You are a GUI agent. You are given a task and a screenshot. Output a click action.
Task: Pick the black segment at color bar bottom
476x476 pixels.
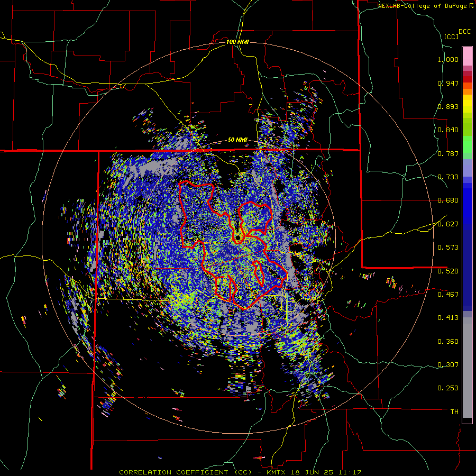click(467, 420)
